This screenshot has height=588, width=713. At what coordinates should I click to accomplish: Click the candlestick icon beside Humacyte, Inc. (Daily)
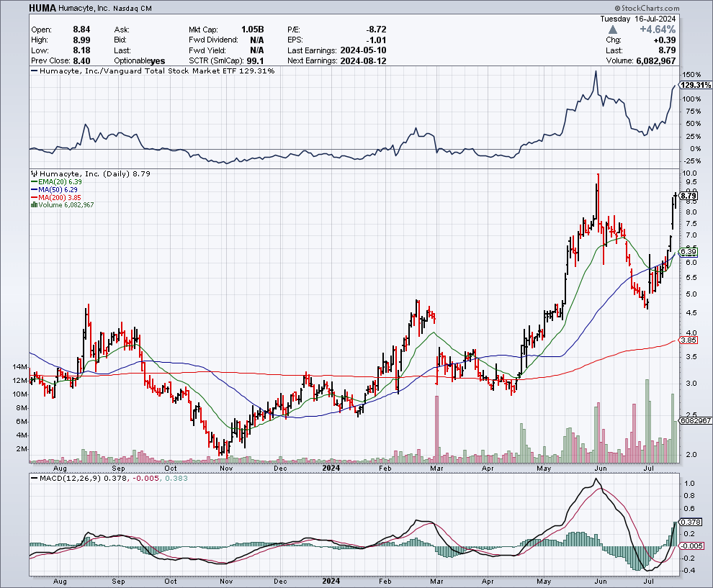[x=32, y=174]
